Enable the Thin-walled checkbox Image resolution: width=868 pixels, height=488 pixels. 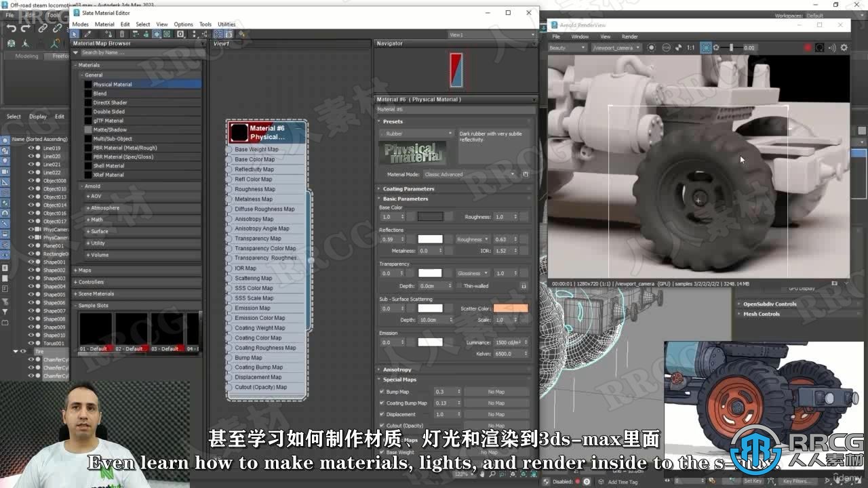(x=459, y=286)
